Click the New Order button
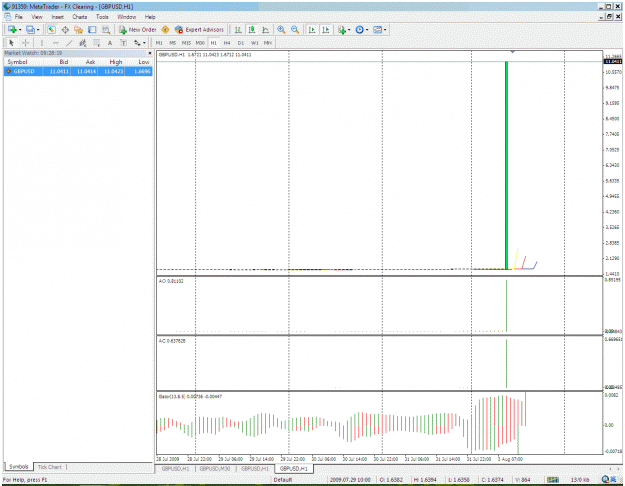 click(x=138, y=30)
